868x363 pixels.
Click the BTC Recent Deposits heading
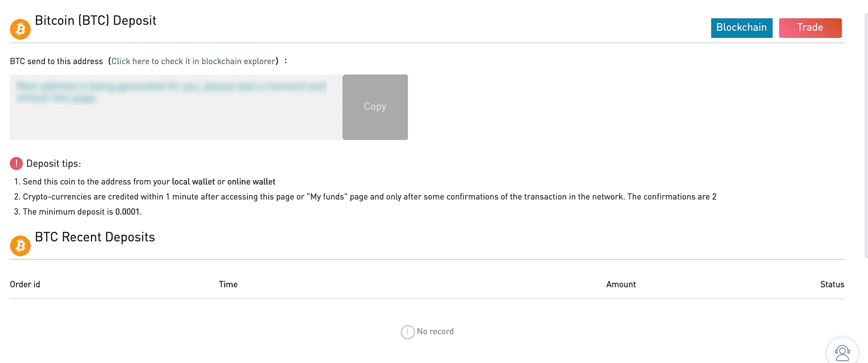tap(95, 237)
